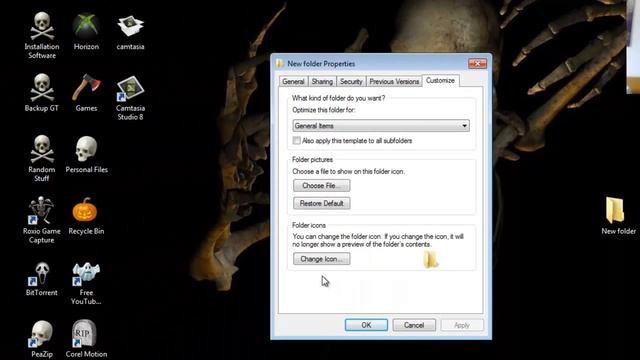This screenshot has height=360, width=640.
Task: Click the pumpkin Recycle Bin icon
Action: point(85,211)
